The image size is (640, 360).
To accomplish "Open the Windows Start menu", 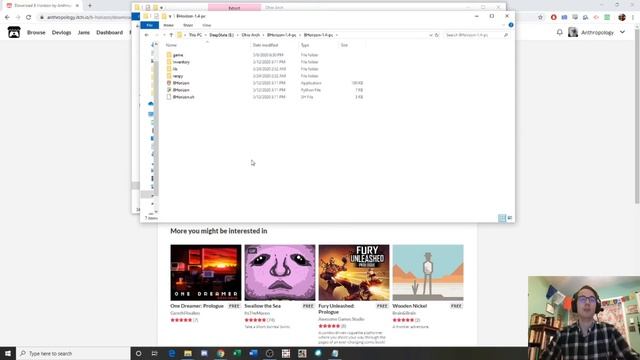I will coord(8,353).
